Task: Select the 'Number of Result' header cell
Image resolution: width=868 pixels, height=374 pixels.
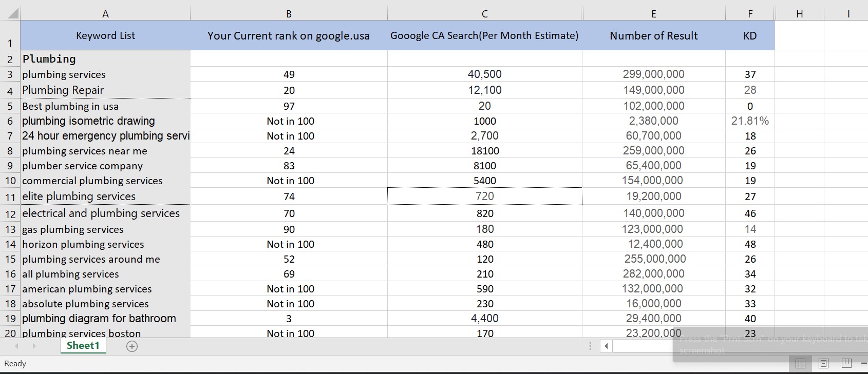Action: coord(653,35)
